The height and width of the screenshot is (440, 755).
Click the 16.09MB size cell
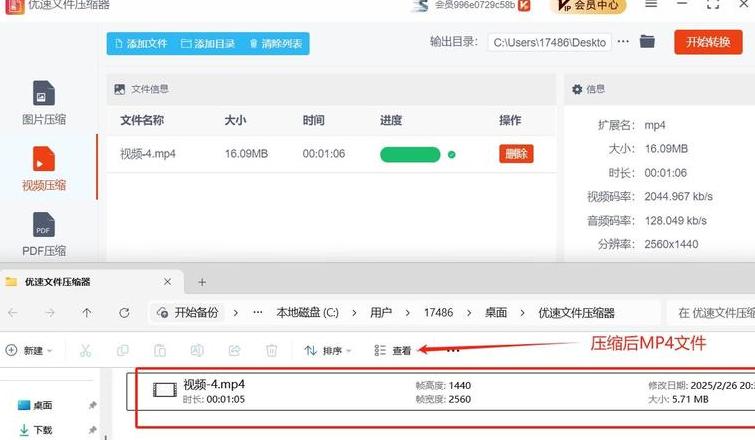coord(246,154)
